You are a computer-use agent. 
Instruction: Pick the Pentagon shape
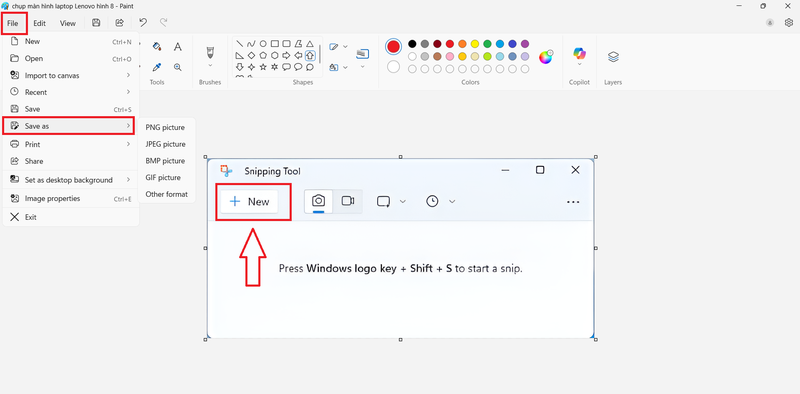coord(263,56)
